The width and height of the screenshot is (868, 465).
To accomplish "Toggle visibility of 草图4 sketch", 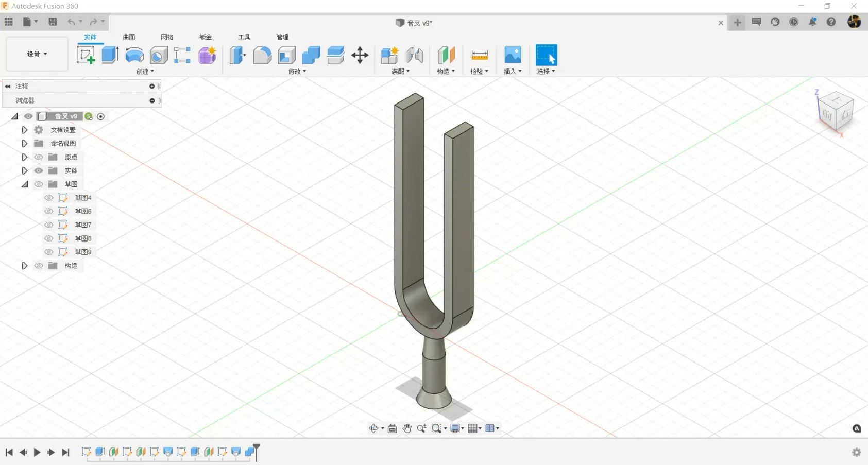I will pyautogui.click(x=49, y=198).
